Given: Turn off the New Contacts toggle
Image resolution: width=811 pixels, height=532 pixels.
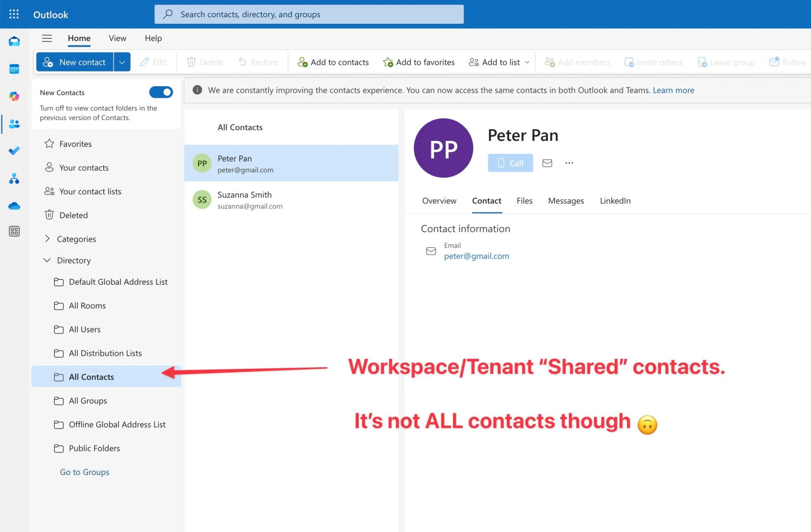Looking at the screenshot, I should pyautogui.click(x=161, y=92).
